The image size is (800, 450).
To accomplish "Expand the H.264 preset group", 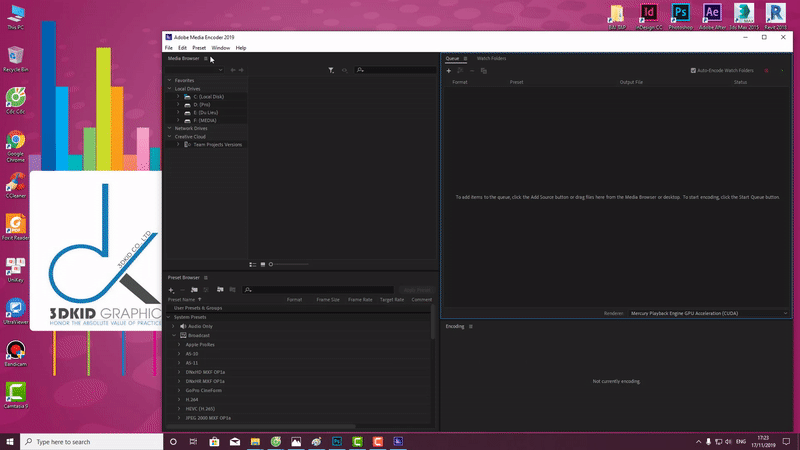I will coord(179,399).
